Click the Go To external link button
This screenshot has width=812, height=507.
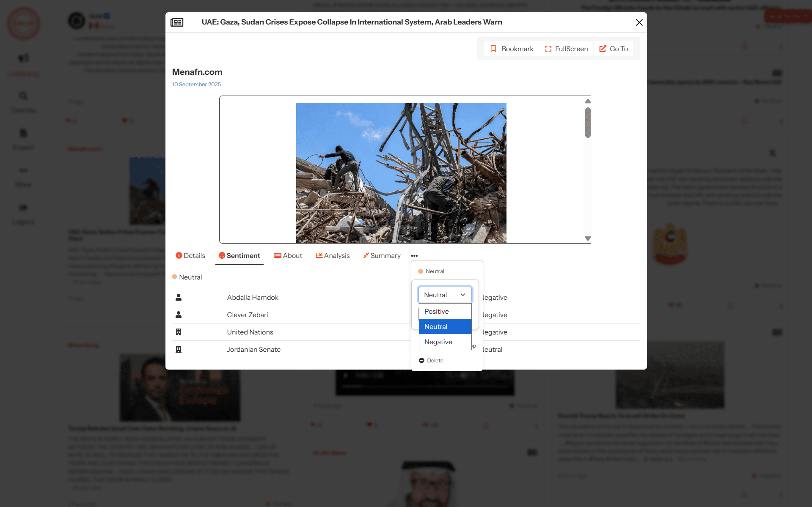tap(614, 49)
